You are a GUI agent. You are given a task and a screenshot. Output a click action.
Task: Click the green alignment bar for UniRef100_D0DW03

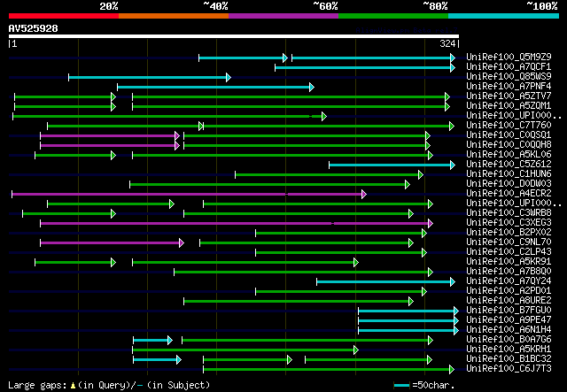(x=269, y=185)
